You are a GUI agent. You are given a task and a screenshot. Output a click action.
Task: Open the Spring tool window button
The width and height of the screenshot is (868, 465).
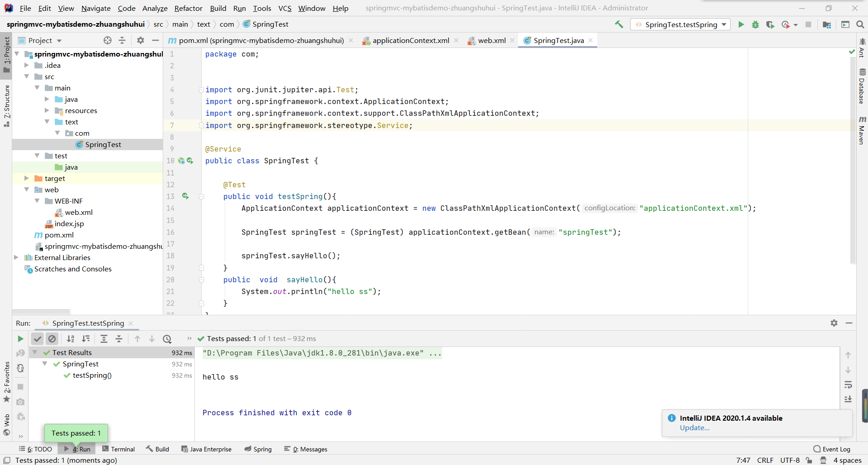(258, 449)
